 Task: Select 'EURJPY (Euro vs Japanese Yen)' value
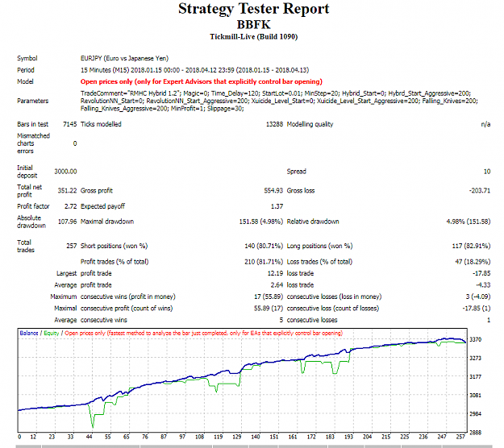(124, 58)
